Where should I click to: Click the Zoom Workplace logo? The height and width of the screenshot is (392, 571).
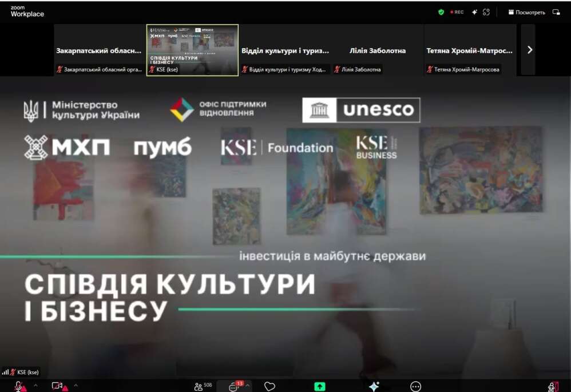coord(27,11)
